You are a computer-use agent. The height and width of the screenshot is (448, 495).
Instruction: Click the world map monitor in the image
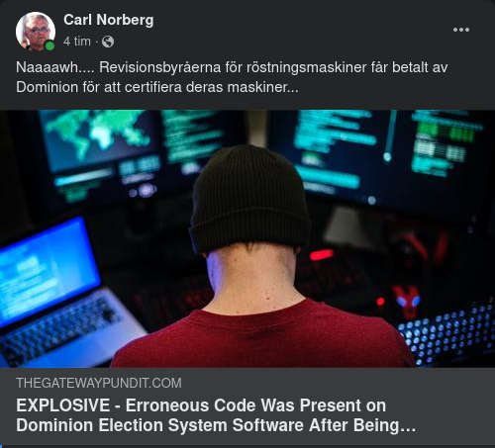coord(101,140)
